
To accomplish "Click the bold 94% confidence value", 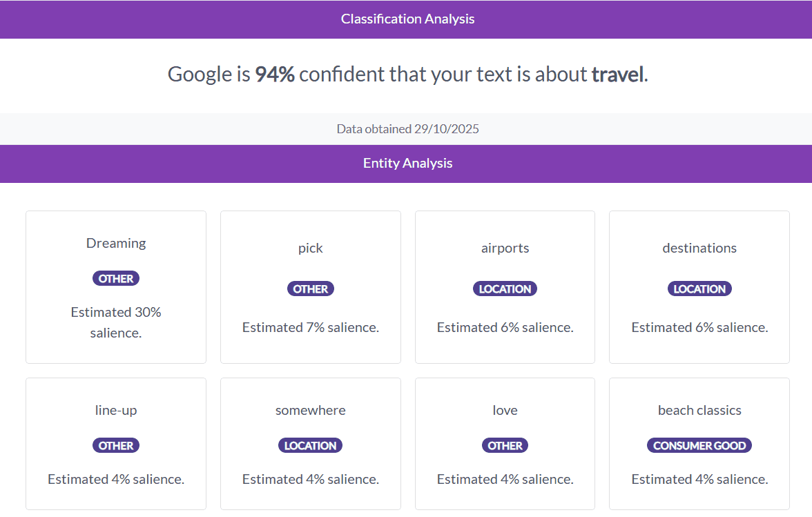I will (275, 75).
